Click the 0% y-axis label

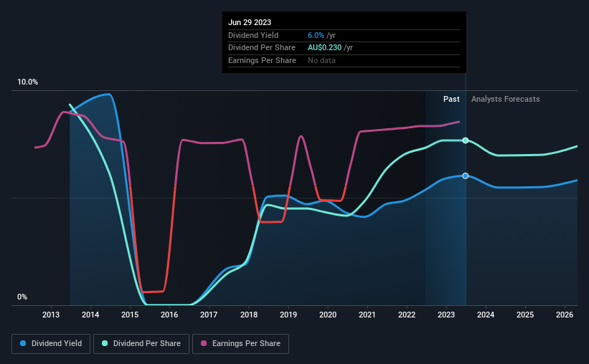(22, 297)
